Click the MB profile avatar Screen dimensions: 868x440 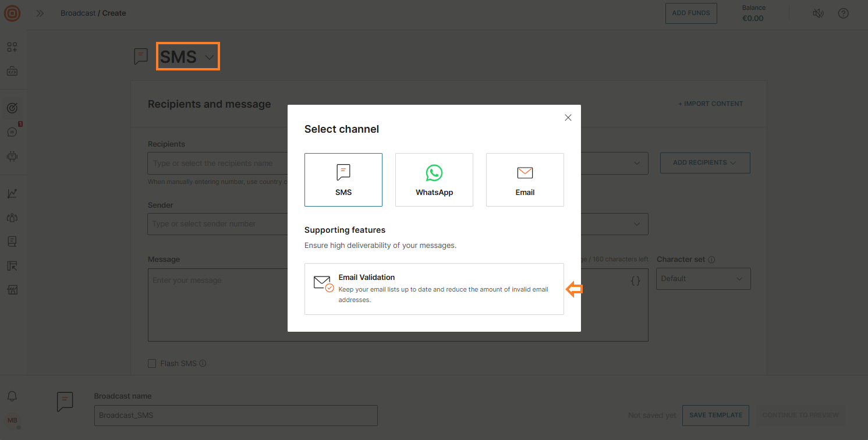pos(13,421)
